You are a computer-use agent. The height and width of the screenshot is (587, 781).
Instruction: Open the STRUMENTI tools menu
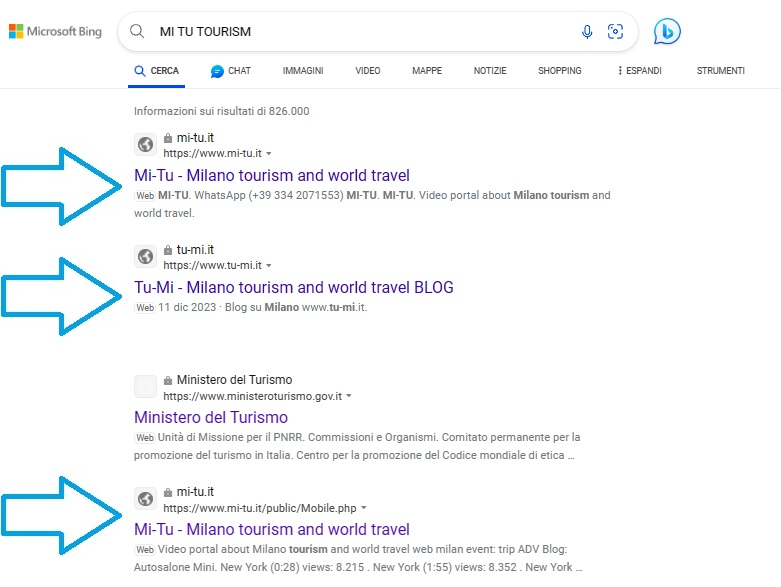click(x=720, y=71)
